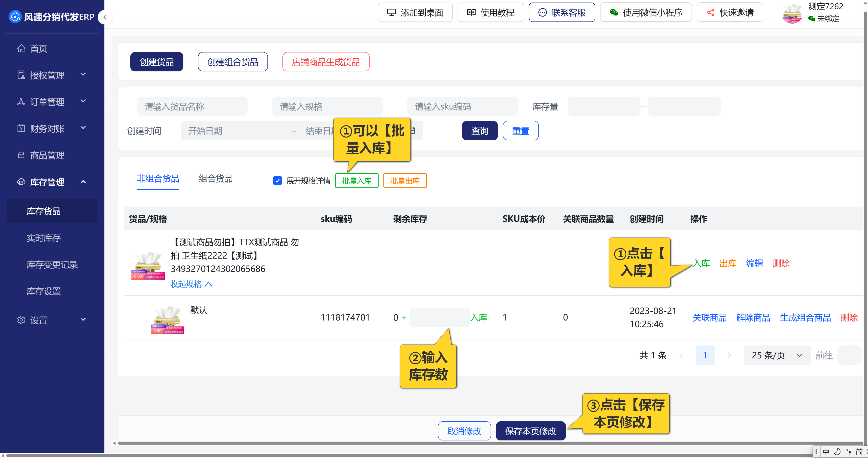The width and height of the screenshot is (868, 458).
Task: Click the ERP logo icon
Action: (15, 16)
